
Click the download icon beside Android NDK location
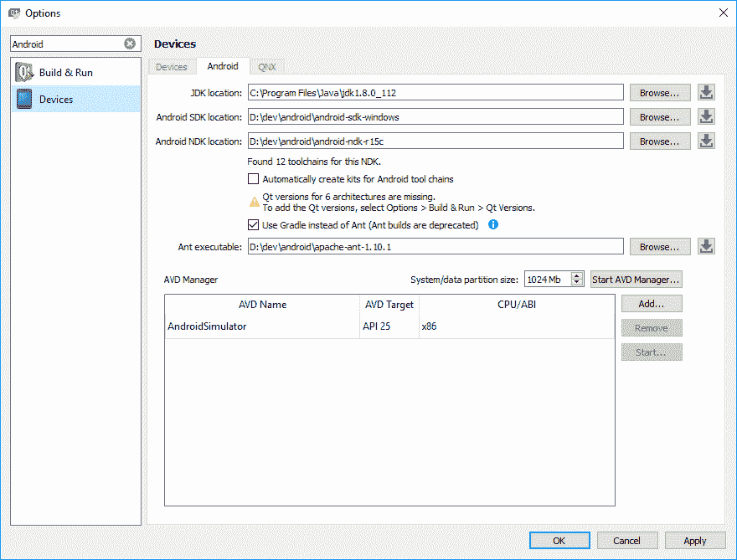(706, 141)
